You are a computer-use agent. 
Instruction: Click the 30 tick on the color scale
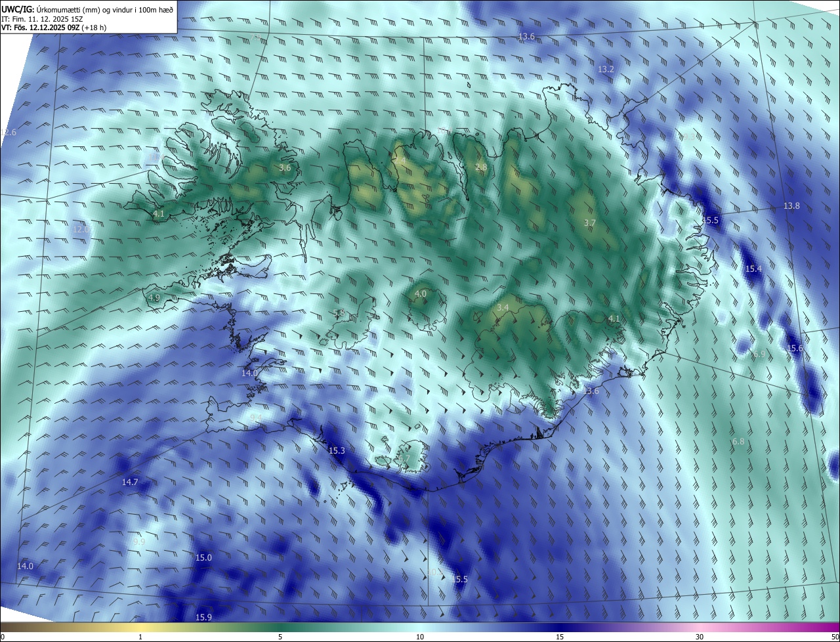point(700,637)
